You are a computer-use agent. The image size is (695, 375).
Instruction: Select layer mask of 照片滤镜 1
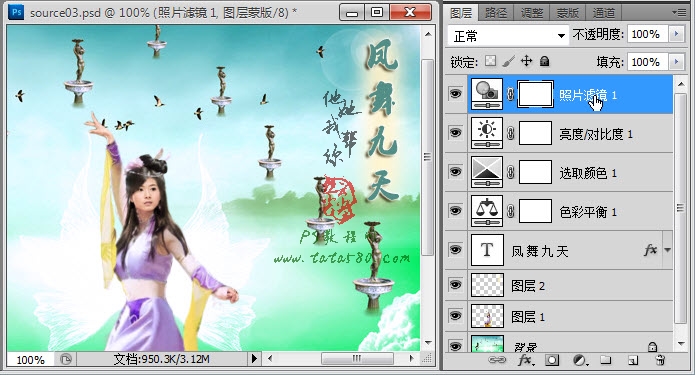pyautogui.click(x=535, y=94)
